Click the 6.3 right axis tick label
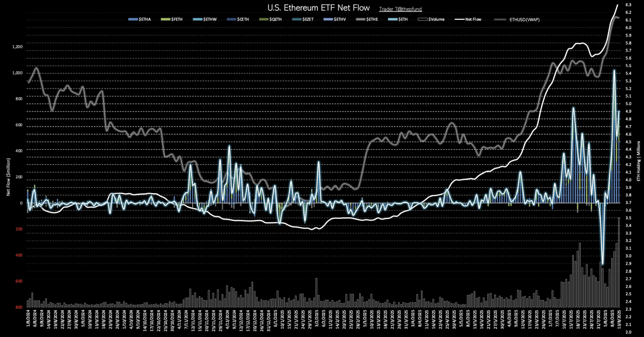Image resolution: width=644 pixels, height=337 pixels. tap(628, 5)
